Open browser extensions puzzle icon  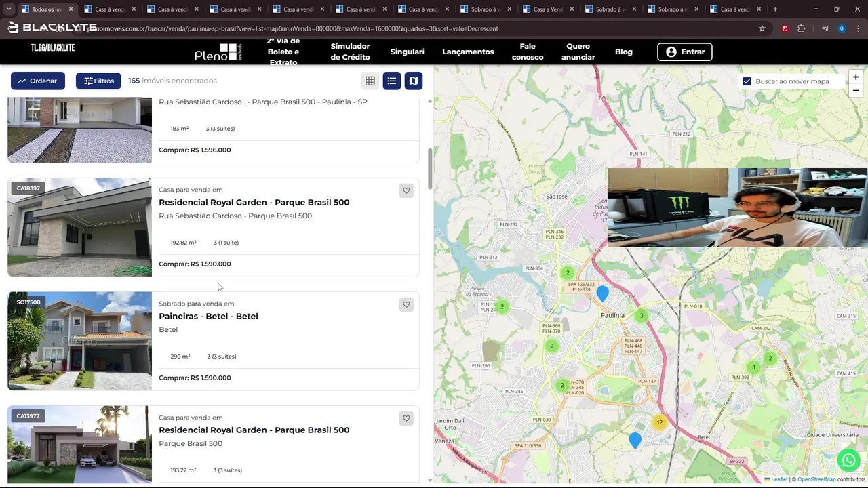(x=802, y=28)
